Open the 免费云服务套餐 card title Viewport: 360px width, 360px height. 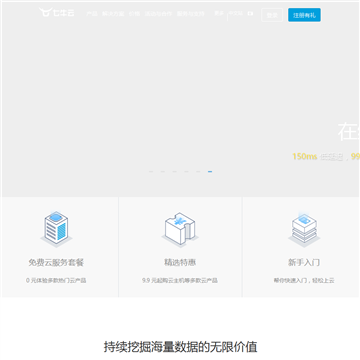pos(56,263)
